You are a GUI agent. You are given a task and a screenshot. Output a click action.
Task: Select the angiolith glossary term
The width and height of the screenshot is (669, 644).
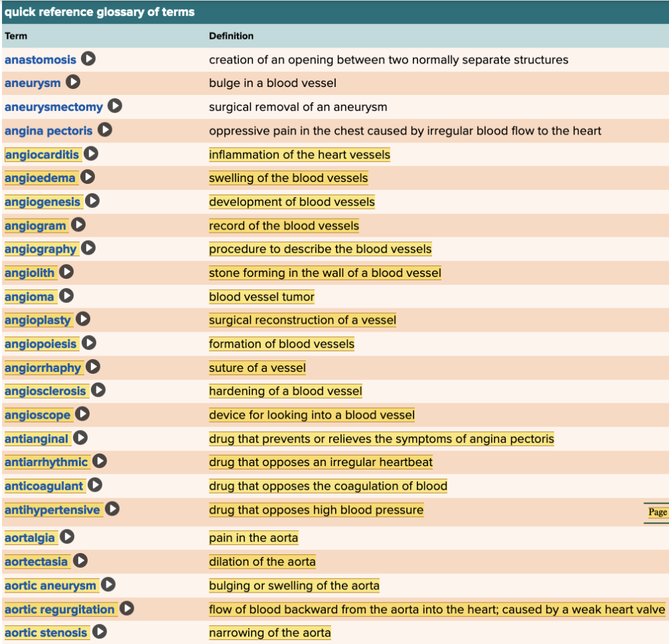point(29,273)
